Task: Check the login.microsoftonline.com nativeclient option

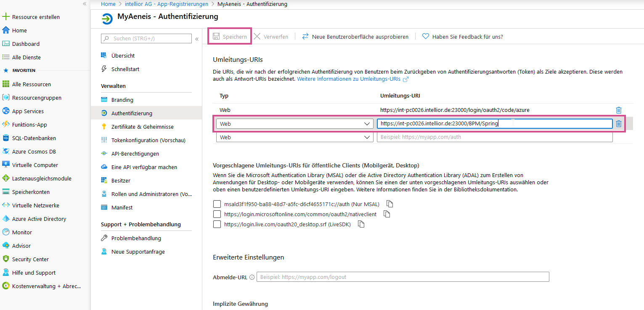Action: coord(217,214)
